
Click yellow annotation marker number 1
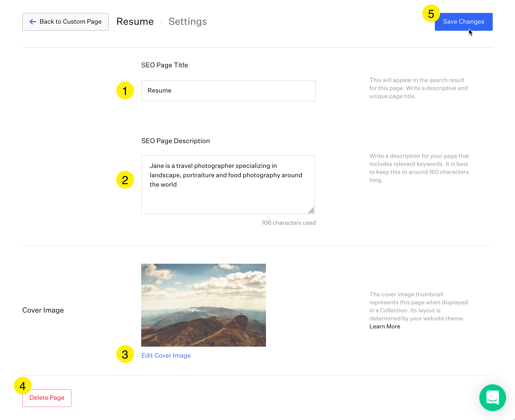tap(125, 91)
